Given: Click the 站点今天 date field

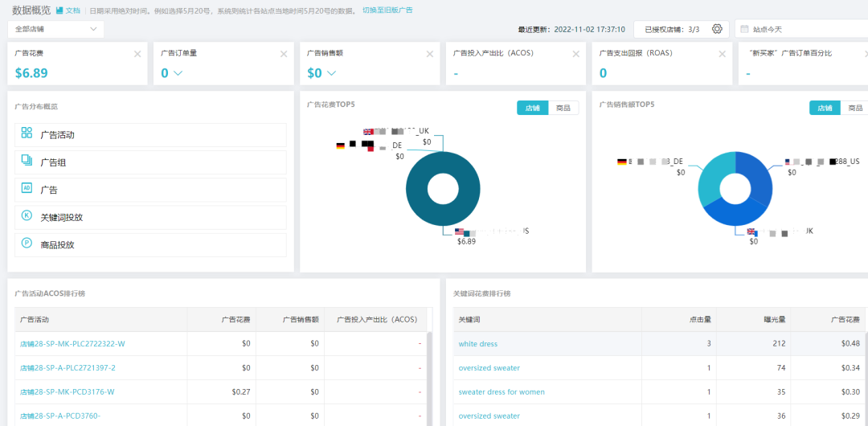Looking at the screenshot, I should [x=800, y=29].
